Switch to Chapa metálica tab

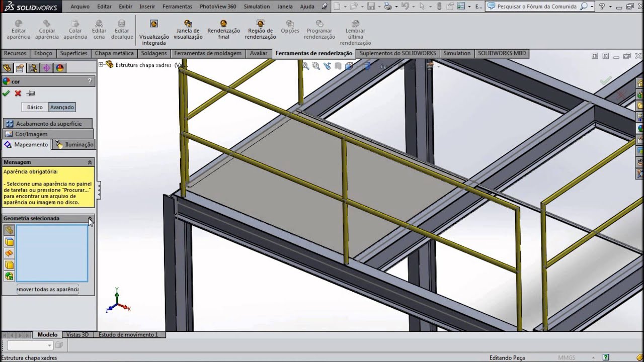point(114,53)
